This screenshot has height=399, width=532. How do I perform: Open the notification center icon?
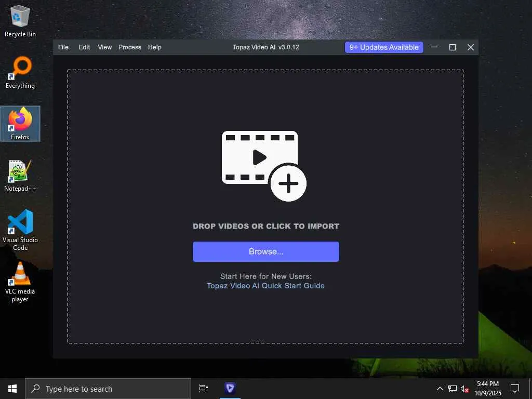click(x=515, y=389)
